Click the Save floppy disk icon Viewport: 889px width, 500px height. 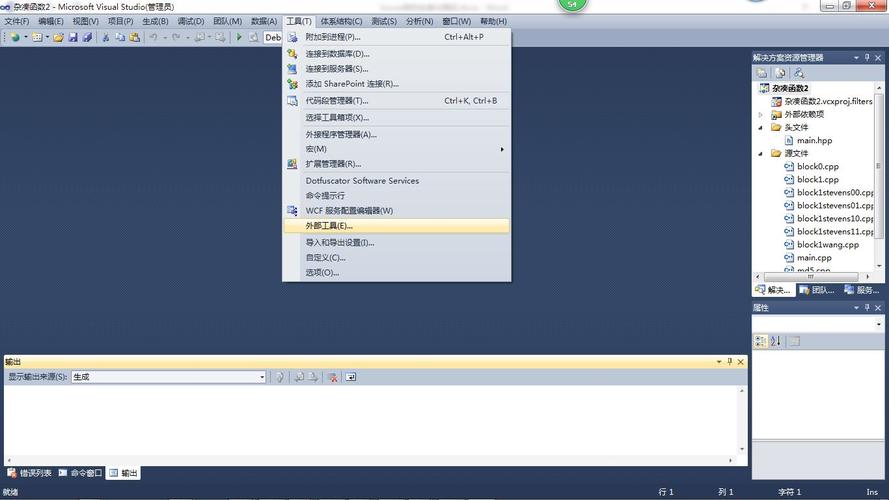pos(73,37)
